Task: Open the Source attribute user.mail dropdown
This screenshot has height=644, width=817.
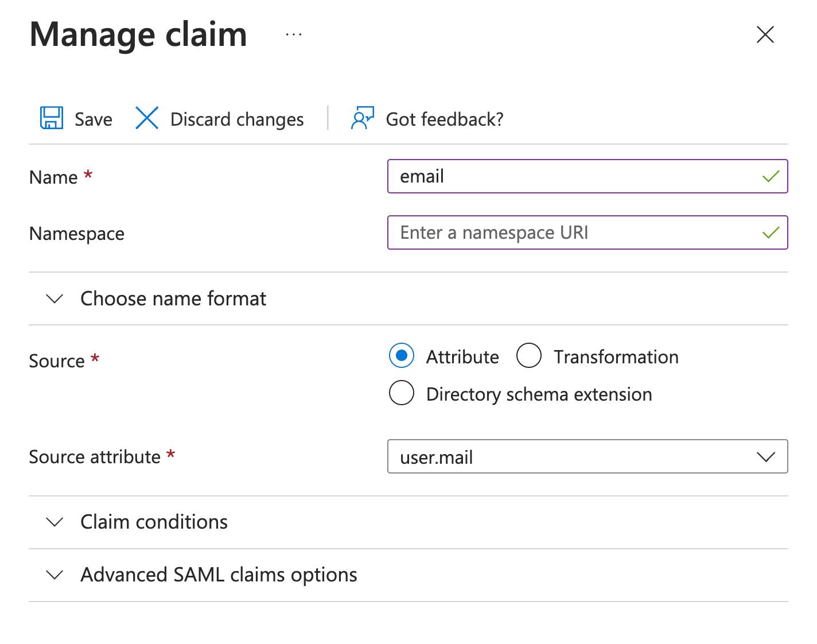Action: click(x=587, y=457)
